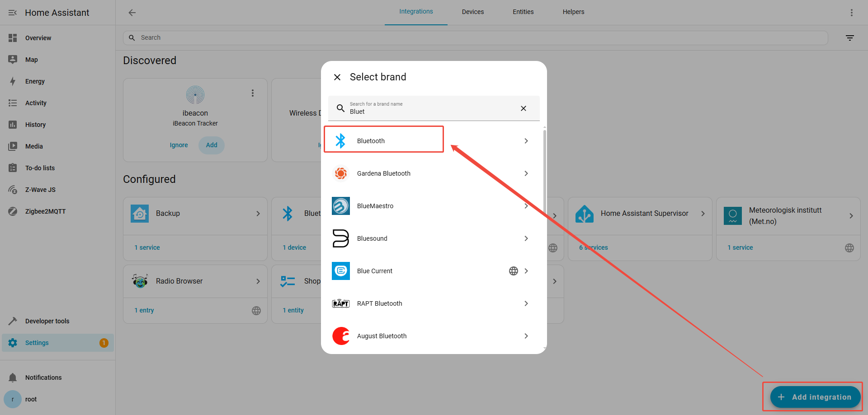Choose the BlueMaestro brand icon
868x415 pixels.
point(340,206)
